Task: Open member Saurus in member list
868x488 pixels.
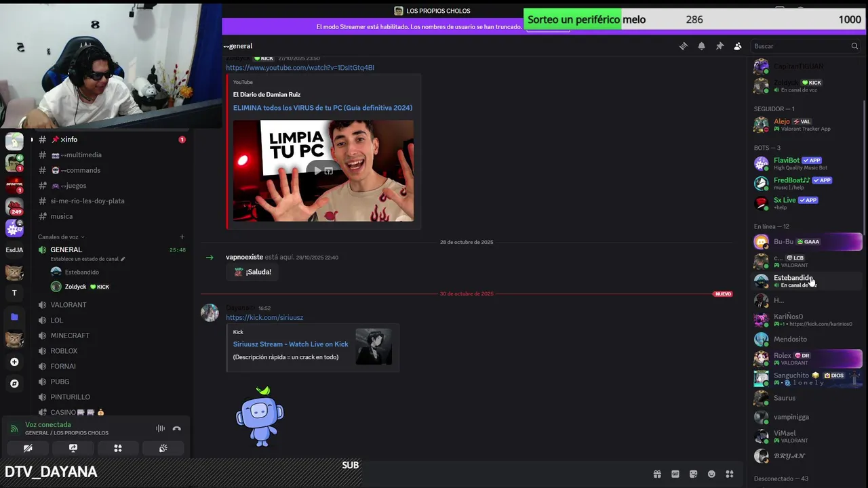Action: point(806,398)
